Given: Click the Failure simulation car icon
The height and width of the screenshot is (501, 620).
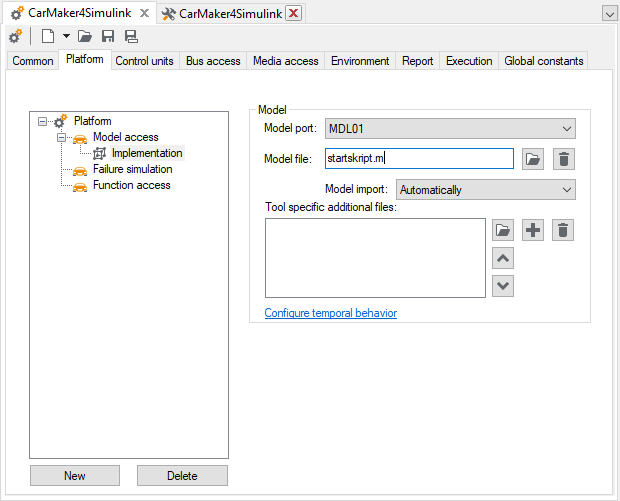Looking at the screenshot, I should [x=80, y=171].
